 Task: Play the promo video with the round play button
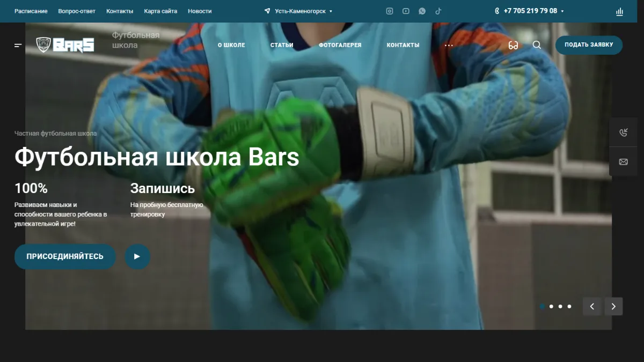point(137,256)
